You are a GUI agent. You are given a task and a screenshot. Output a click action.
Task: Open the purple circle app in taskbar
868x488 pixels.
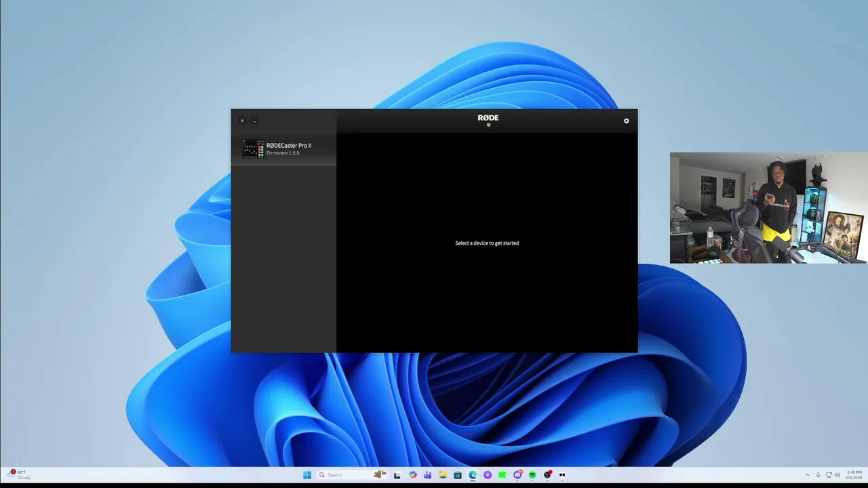point(488,475)
